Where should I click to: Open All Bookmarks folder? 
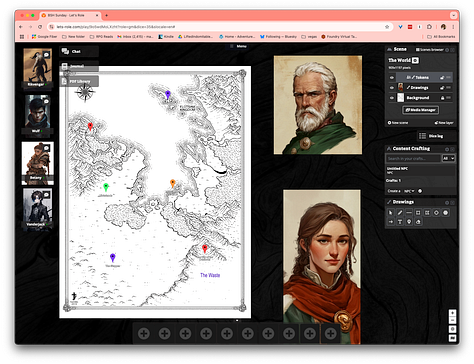pos(441,37)
